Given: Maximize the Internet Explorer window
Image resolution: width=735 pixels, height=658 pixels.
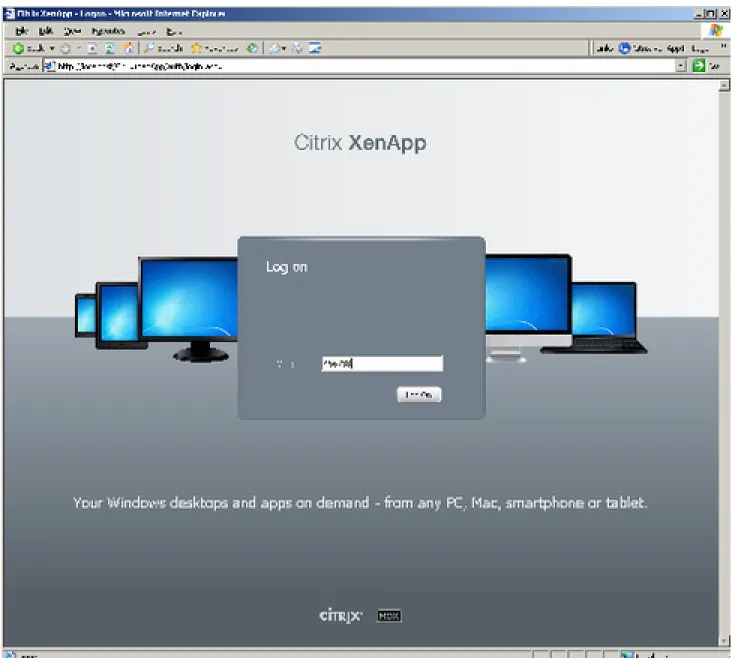Looking at the screenshot, I should click(711, 14).
